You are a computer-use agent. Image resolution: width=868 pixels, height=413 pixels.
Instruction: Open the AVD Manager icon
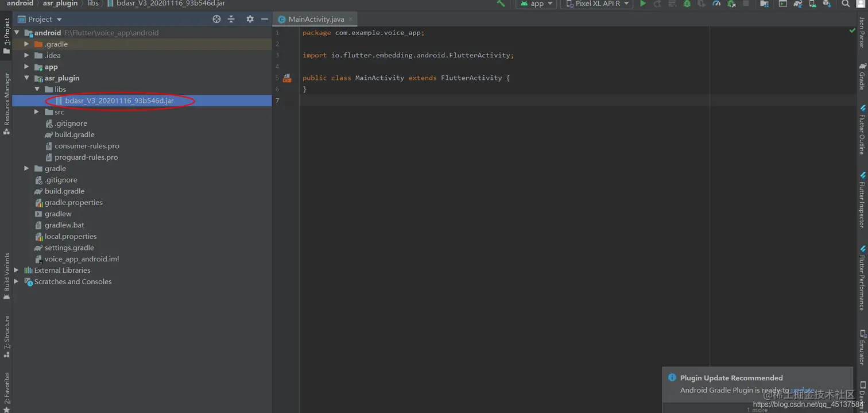(812, 3)
